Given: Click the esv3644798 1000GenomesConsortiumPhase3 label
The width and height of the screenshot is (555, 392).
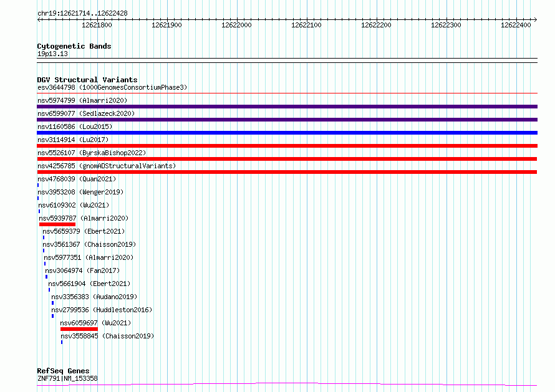Looking at the screenshot, I should pyautogui.click(x=112, y=87).
